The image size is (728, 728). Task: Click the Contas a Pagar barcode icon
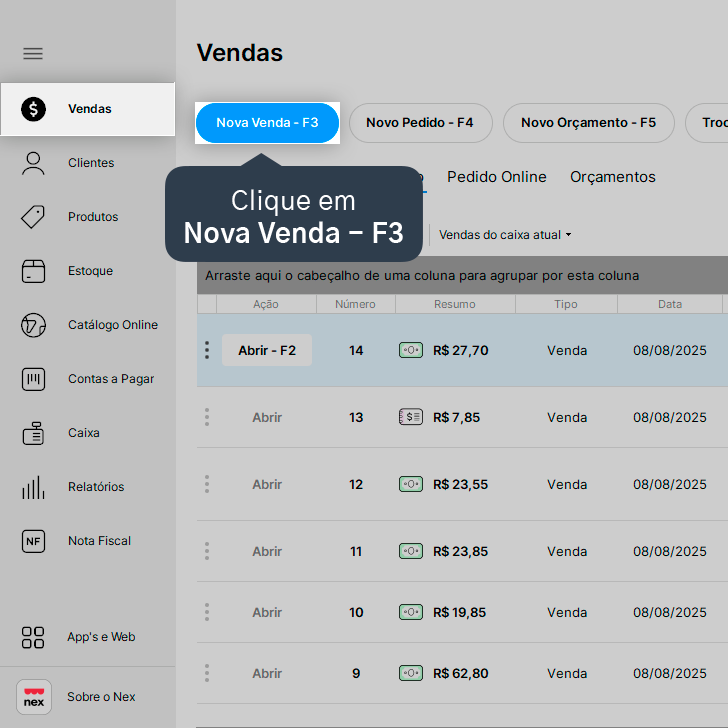click(x=33, y=379)
